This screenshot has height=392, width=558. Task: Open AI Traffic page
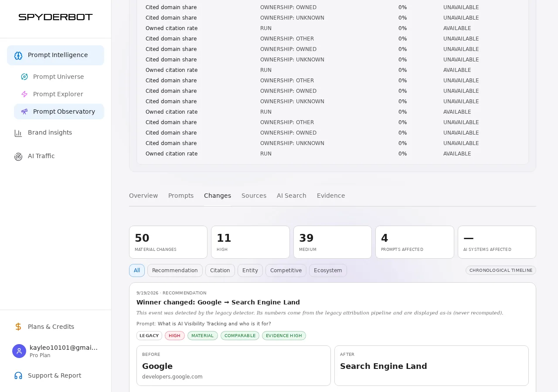coord(55,156)
